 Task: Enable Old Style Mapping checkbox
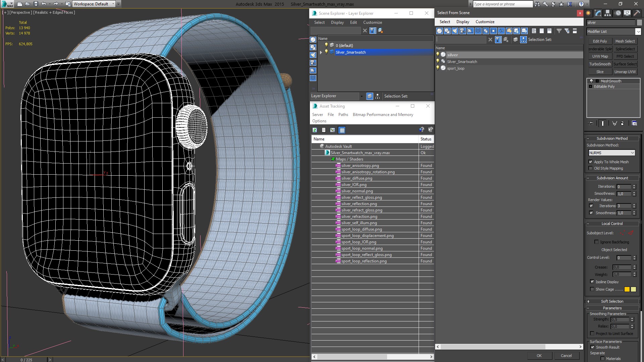point(590,168)
